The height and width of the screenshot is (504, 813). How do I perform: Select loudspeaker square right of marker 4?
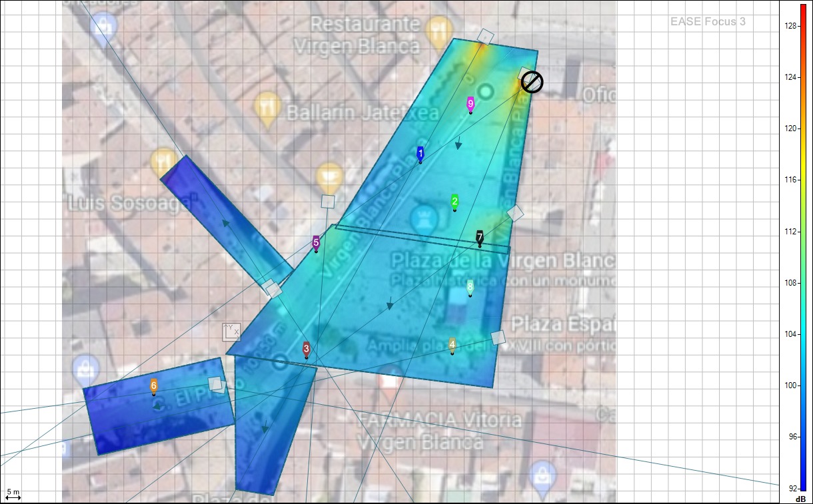pos(497,338)
